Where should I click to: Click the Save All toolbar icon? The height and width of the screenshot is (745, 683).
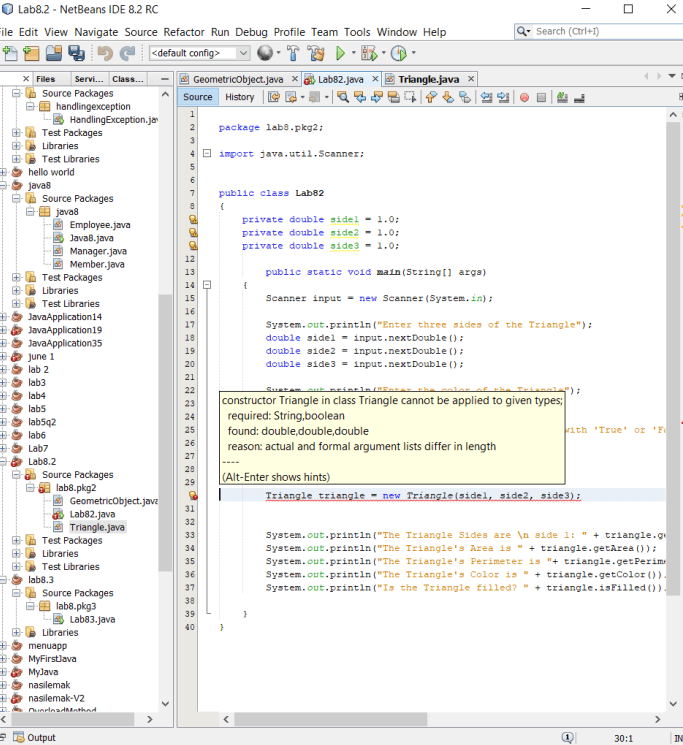pos(78,53)
